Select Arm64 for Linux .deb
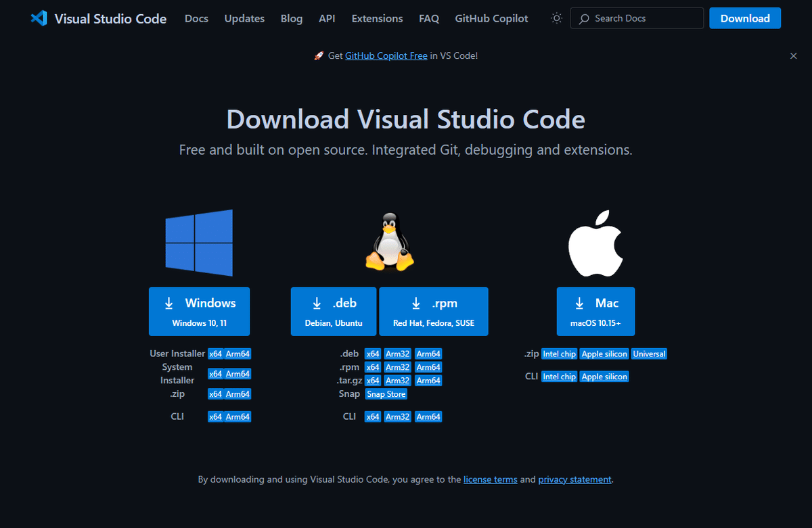 428,354
